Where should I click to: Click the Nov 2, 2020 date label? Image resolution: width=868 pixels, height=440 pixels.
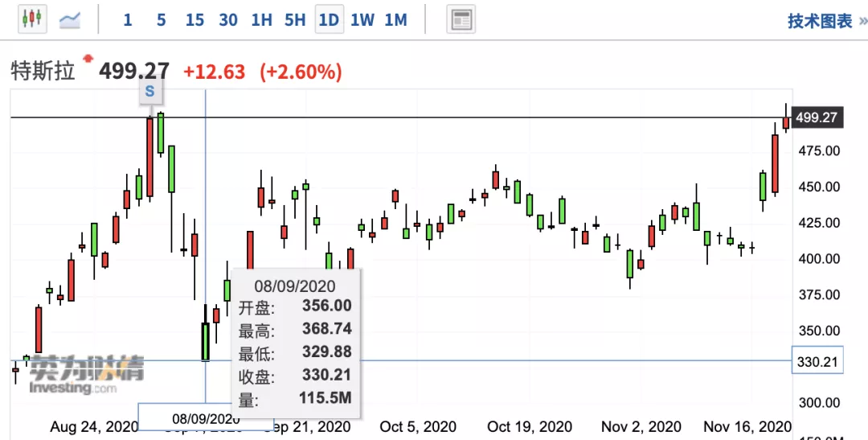point(641,426)
